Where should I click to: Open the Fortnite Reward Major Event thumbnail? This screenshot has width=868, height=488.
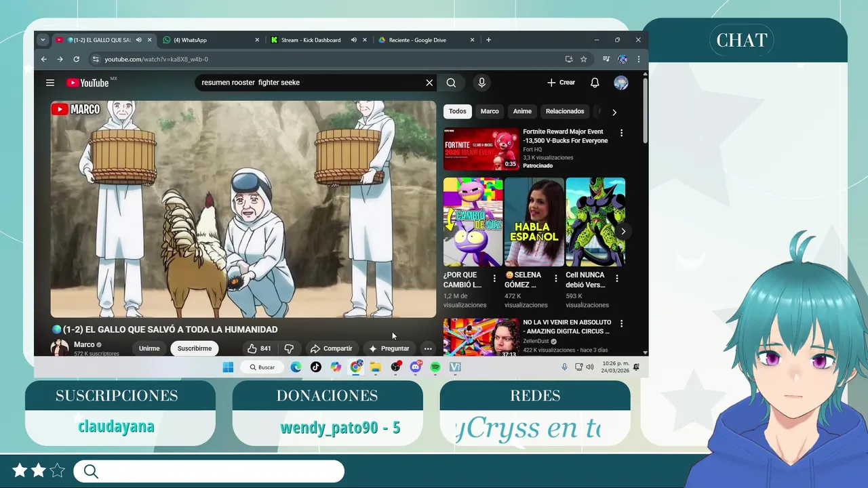(481, 148)
